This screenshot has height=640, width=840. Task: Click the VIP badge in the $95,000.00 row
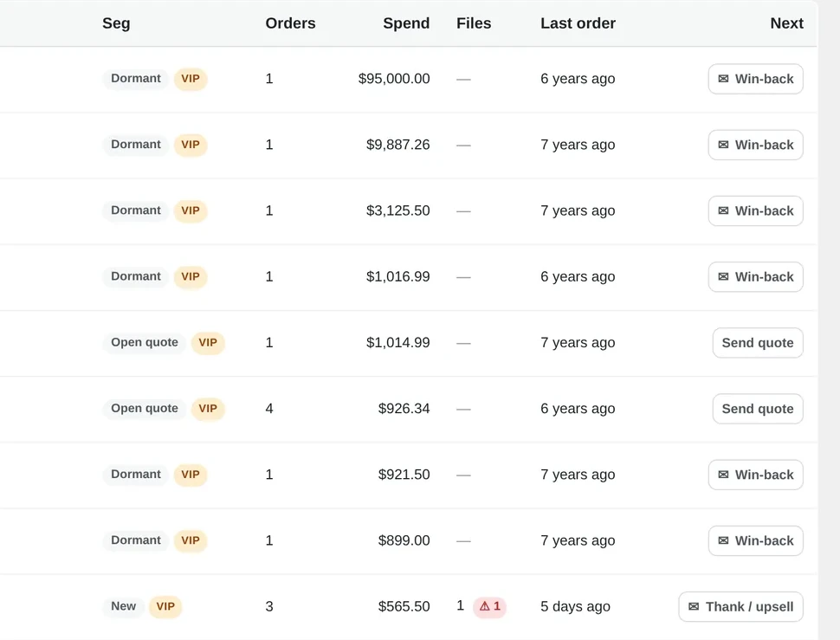coord(191,79)
